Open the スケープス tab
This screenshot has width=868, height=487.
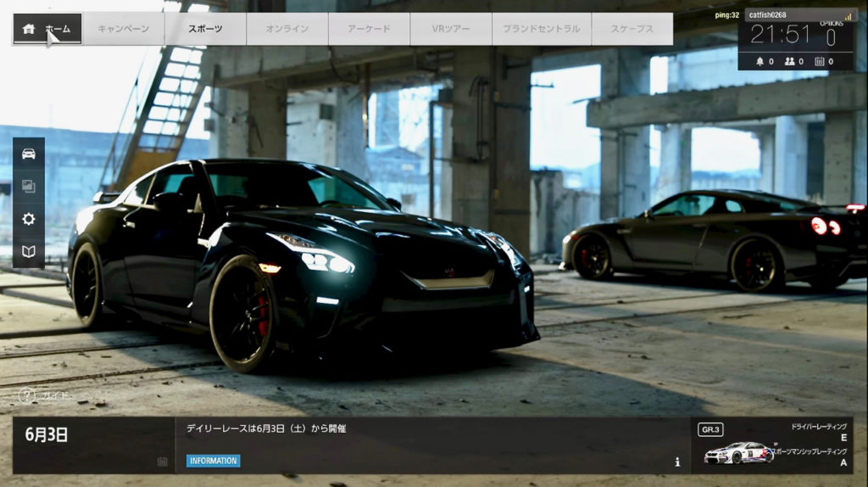tap(632, 29)
